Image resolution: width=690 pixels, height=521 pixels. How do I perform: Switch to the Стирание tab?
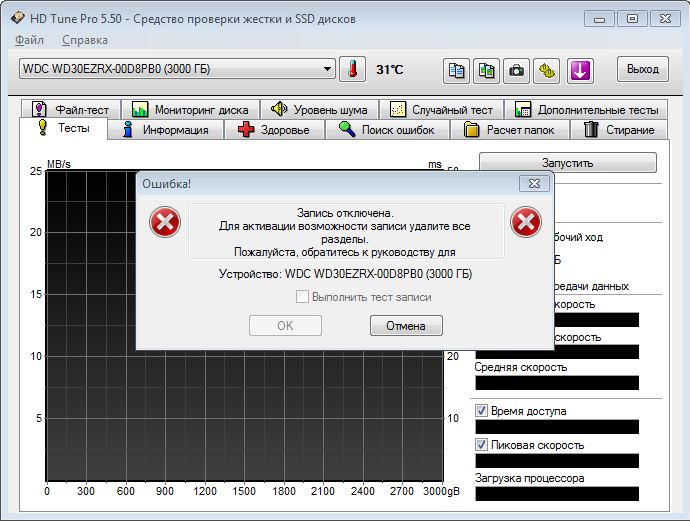click(619, 130)
